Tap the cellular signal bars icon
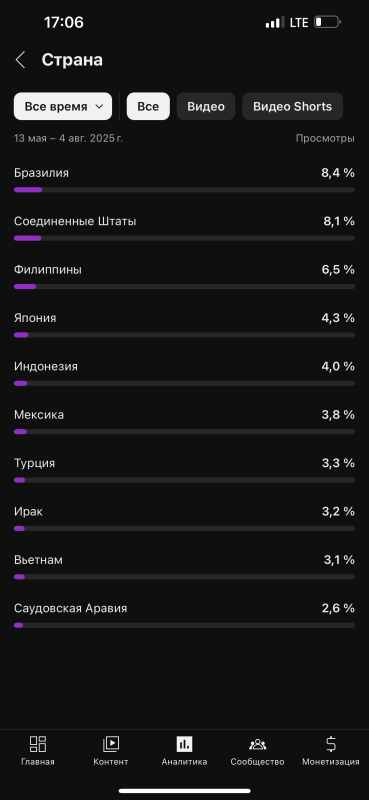This screenshot has height=800, width=369. [x=275, y=22]
